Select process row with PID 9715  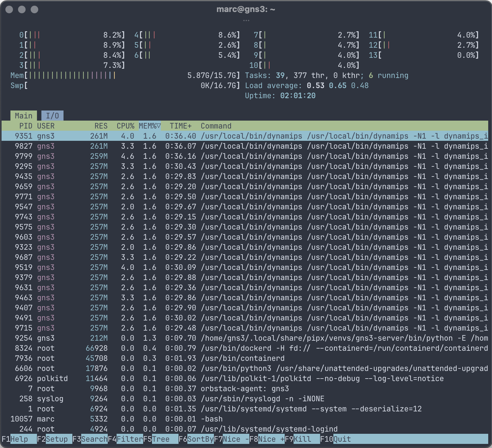[x=245, y=328]
